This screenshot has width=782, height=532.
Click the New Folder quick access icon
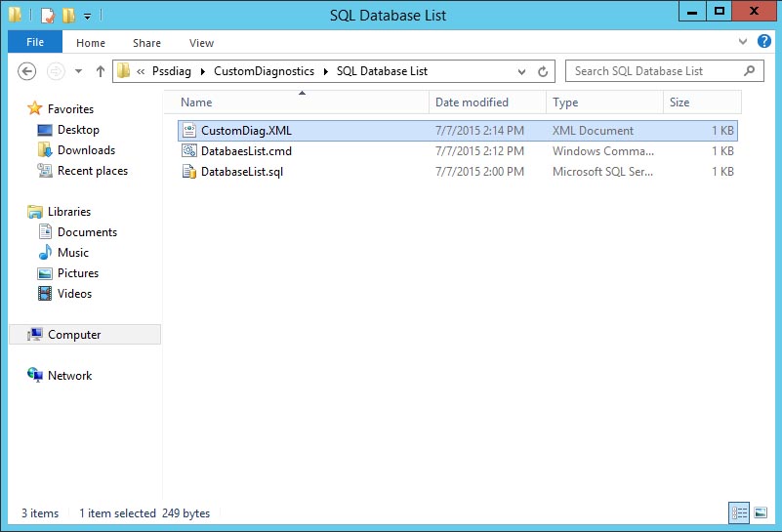(68, 15)
